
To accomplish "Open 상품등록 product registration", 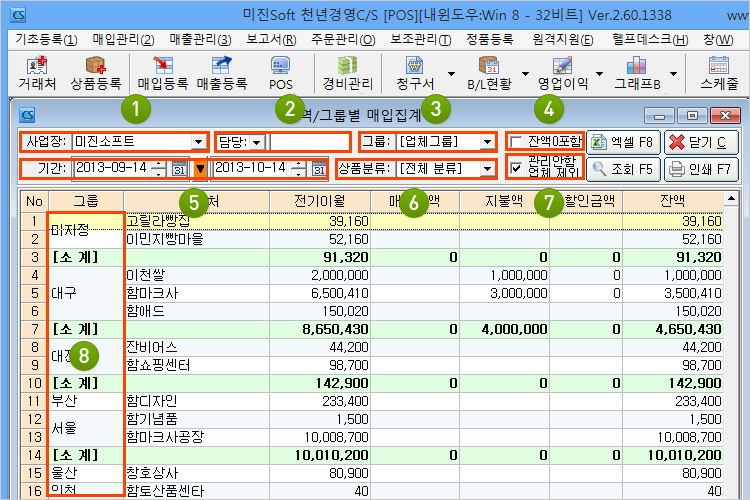I will coord(96,74).
